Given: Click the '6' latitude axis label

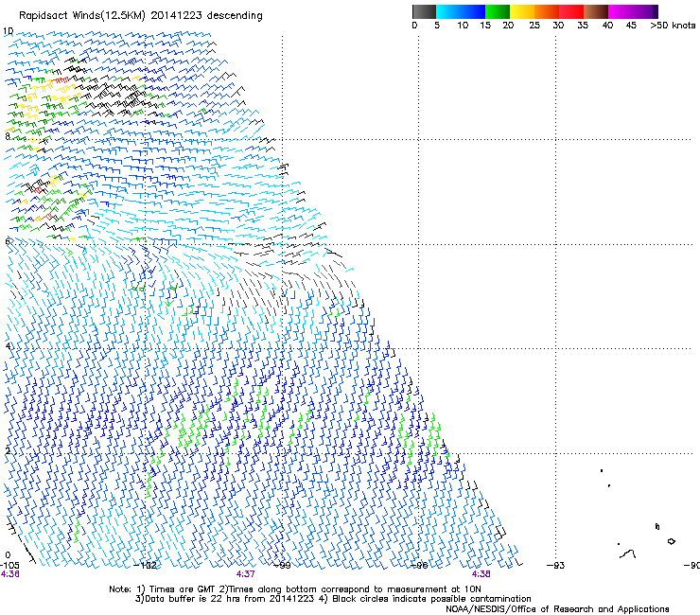Looking at the screenshot, I should (x=8, y=241).
